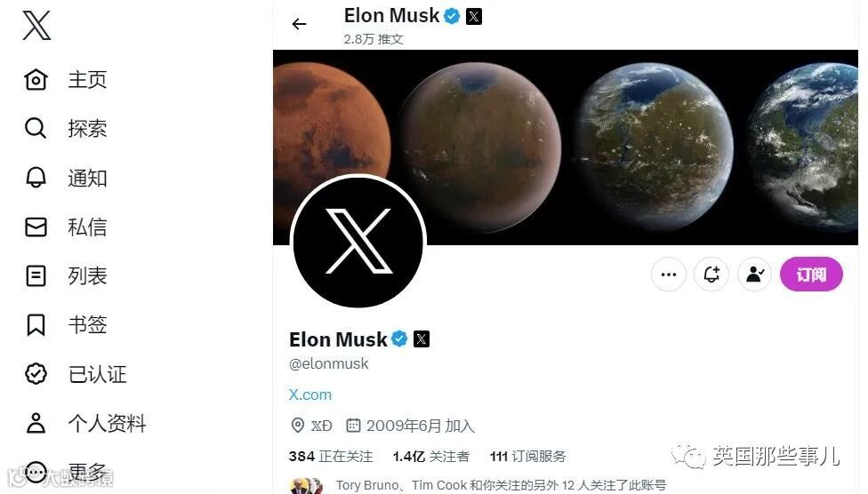
Task: Open the 探索 search magnifier icon
Action: click(36, 128)
